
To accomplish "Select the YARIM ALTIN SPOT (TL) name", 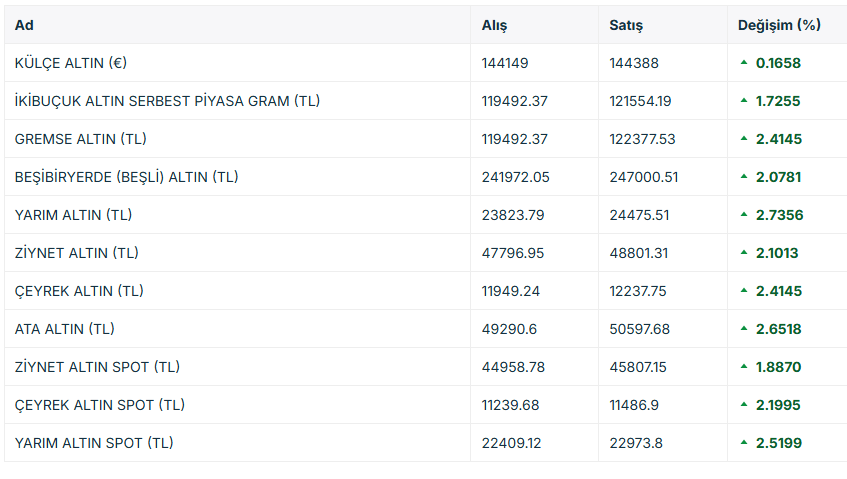I will (94, 443).
